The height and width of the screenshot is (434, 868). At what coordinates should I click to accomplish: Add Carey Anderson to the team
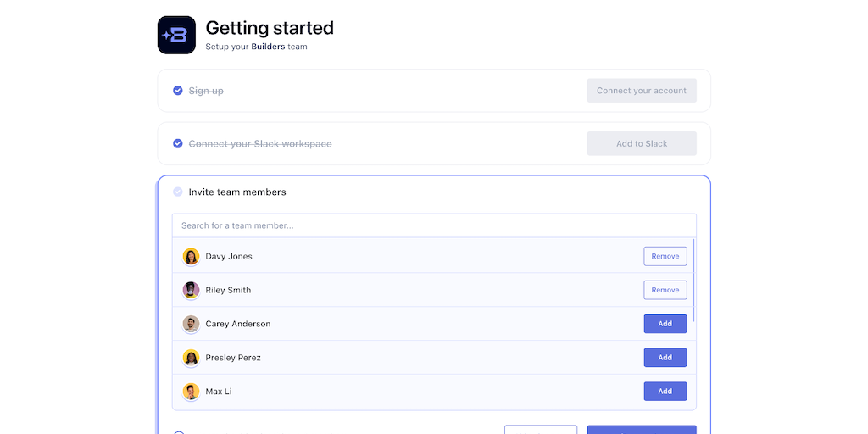(x=665, y=324)
